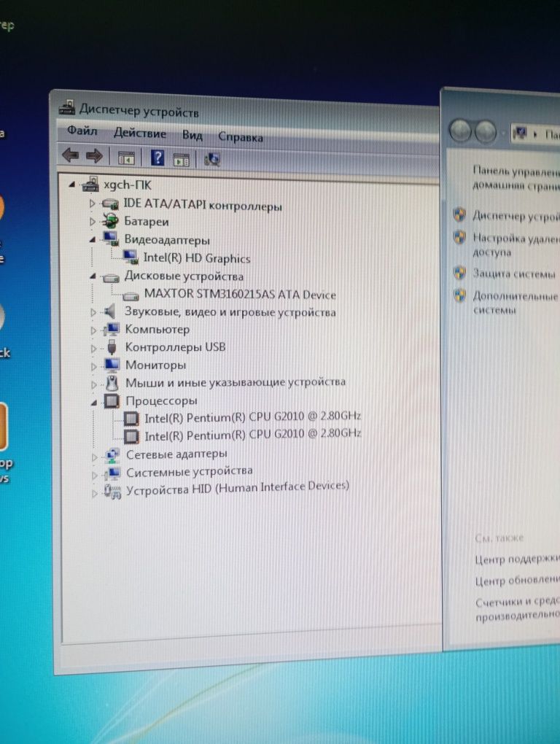
Task: Click the MAXTOR disk device icon
Action: 131,296
